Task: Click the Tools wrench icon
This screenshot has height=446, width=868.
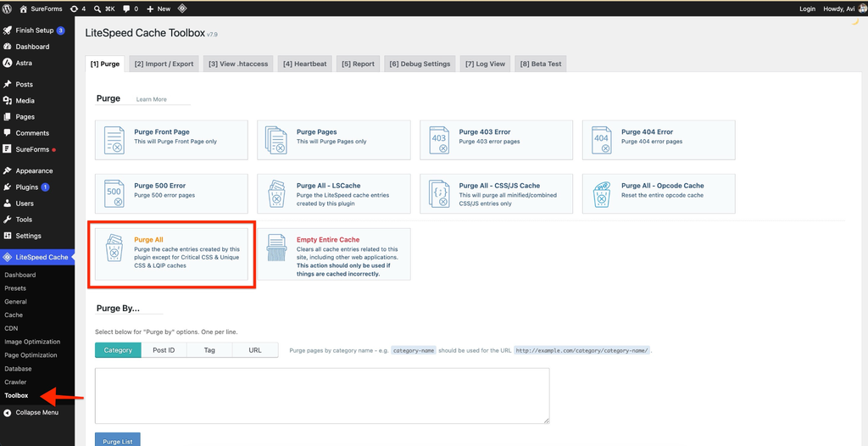Action: pos(7,220)
